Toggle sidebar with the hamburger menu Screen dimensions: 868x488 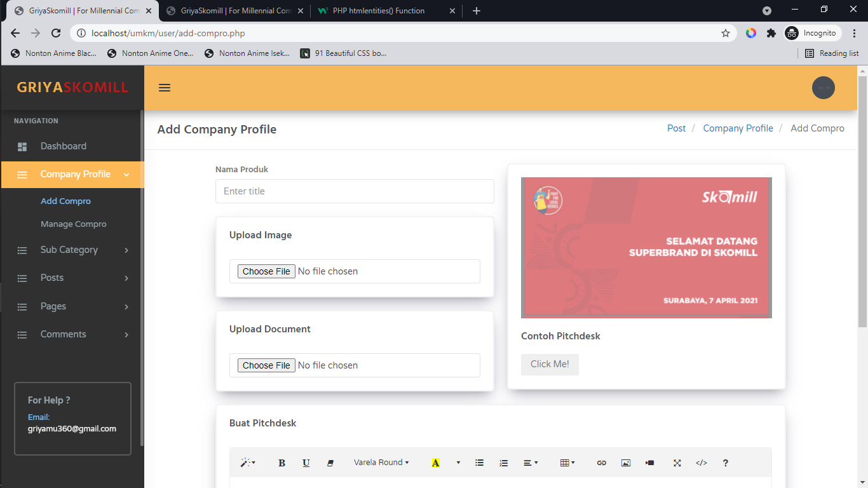(x=165, y=88)
